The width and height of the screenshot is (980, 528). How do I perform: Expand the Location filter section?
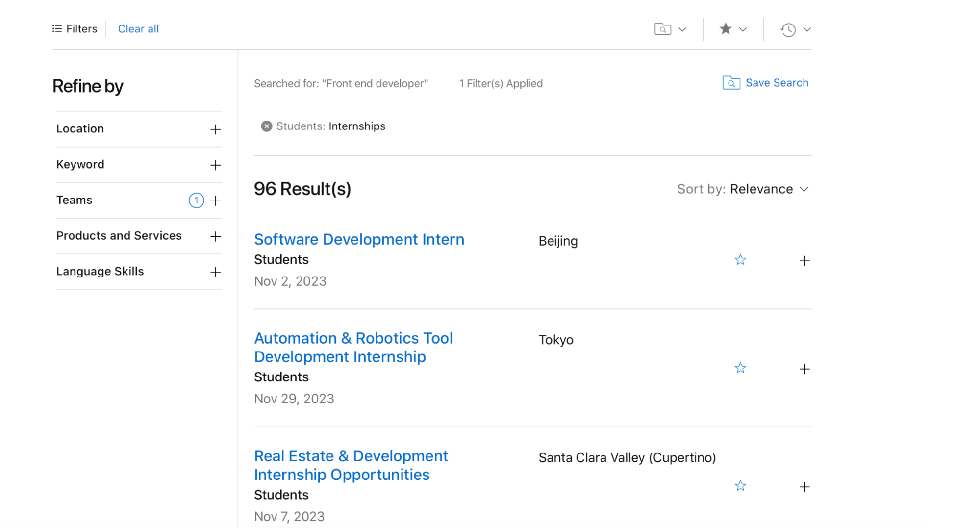point(215,129)
